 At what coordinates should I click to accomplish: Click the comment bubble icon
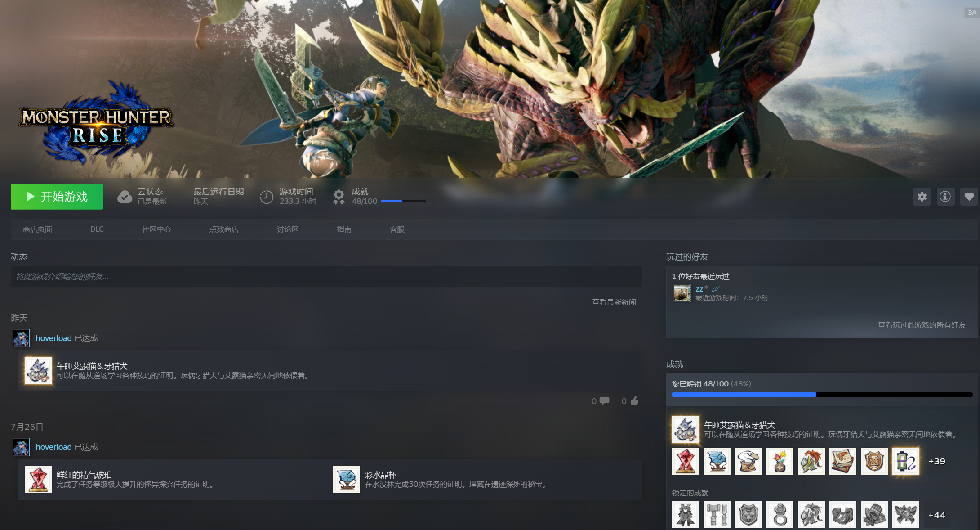tap(604, 400)
